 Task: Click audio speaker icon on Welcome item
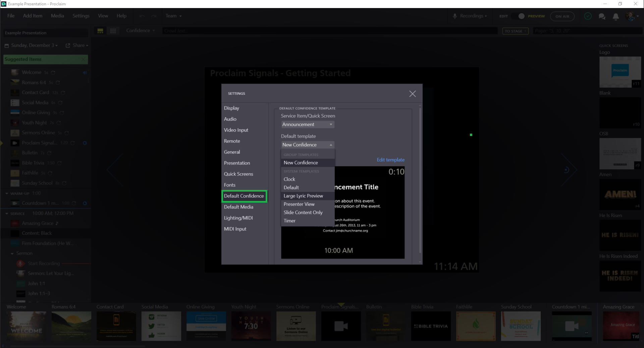(x=85, y=72)
